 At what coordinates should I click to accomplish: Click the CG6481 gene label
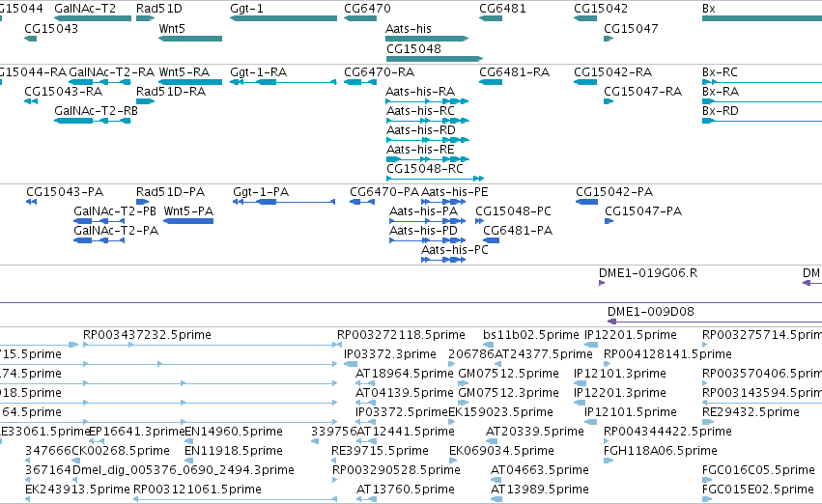(x=502, y=9)
